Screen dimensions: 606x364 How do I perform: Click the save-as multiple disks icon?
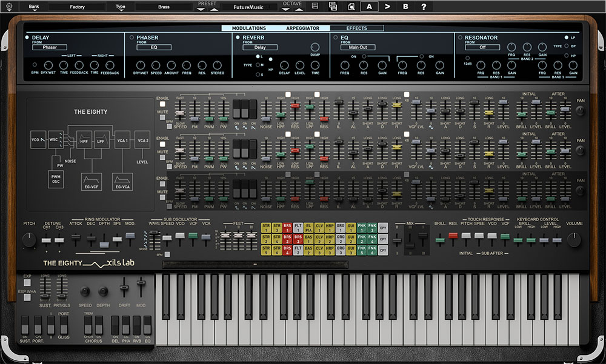[333, 6]
